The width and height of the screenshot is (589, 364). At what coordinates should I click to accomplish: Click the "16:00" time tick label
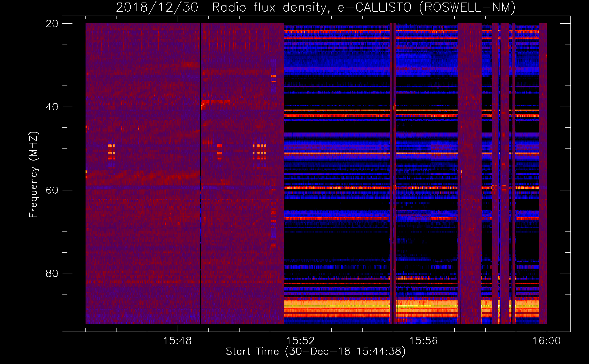546,341
